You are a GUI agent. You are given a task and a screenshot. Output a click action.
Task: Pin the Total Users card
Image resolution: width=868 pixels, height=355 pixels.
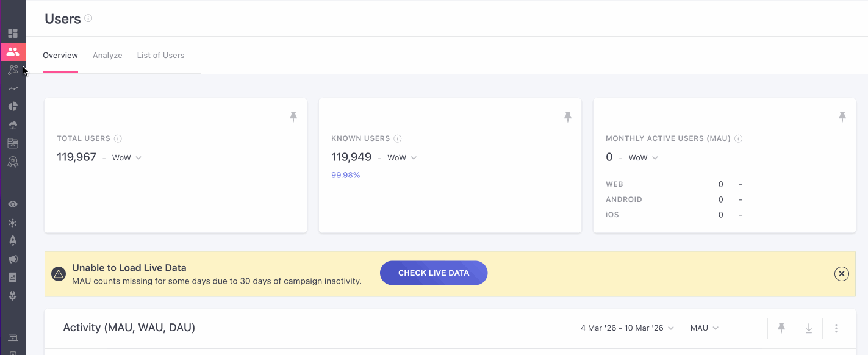tap(293, 117)
